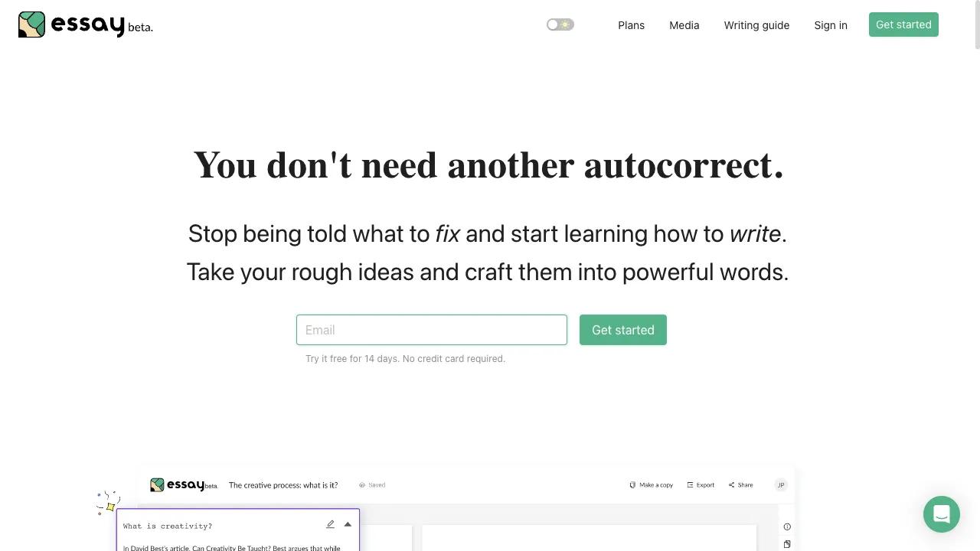Click the essay beta logo in header
980x551 pixels.
click(x=86, y=24)
